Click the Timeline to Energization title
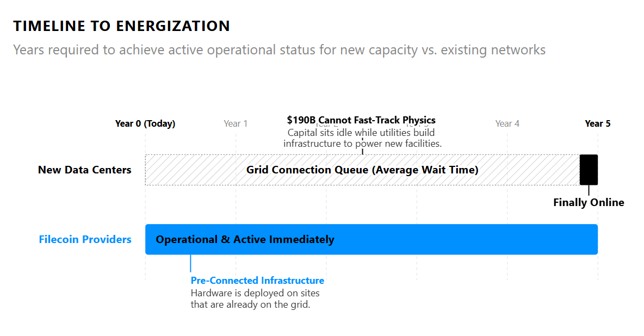The width and height of the screenshot is (644, 336). [x=122, y=26]
